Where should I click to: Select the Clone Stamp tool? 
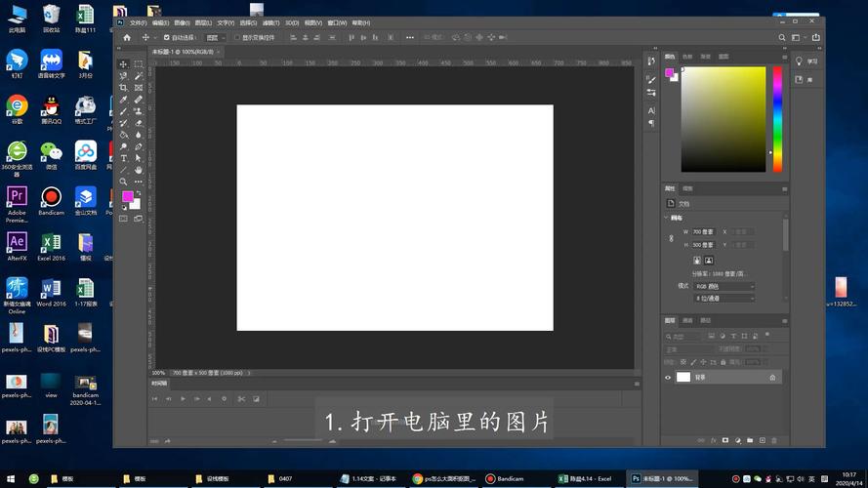[x=139, y=111]
